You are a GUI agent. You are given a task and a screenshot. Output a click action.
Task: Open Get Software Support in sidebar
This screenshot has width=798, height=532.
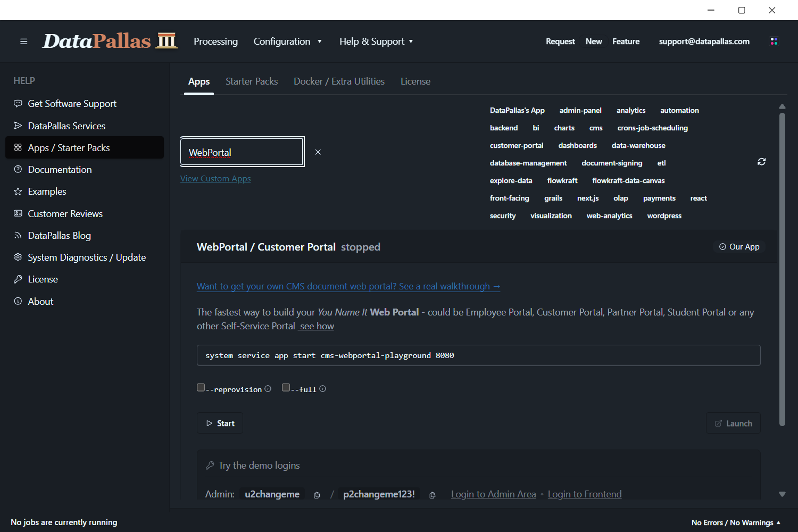(x=85, y=104)
